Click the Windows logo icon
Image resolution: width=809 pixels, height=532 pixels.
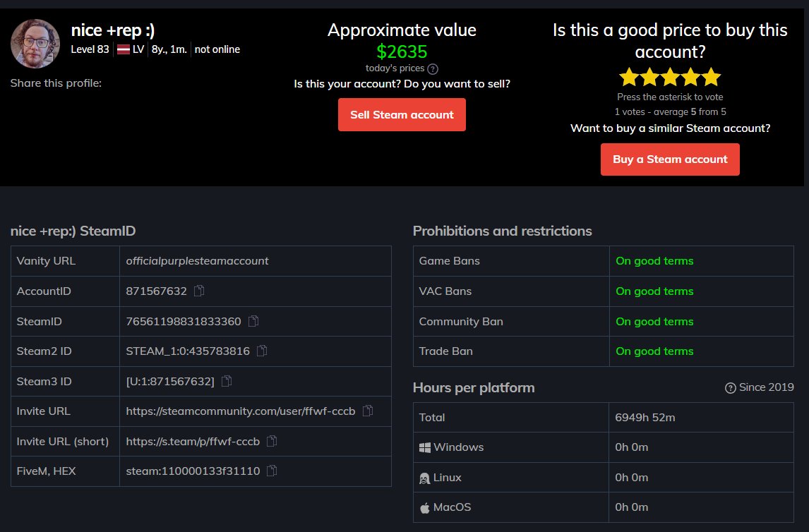(x=425, y=447)
